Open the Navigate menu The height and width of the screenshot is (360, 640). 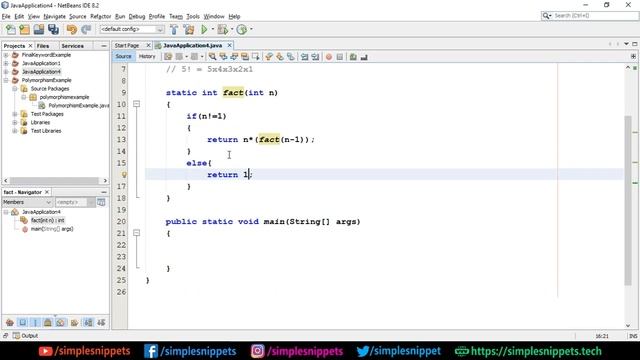click(x=54, y=16)
